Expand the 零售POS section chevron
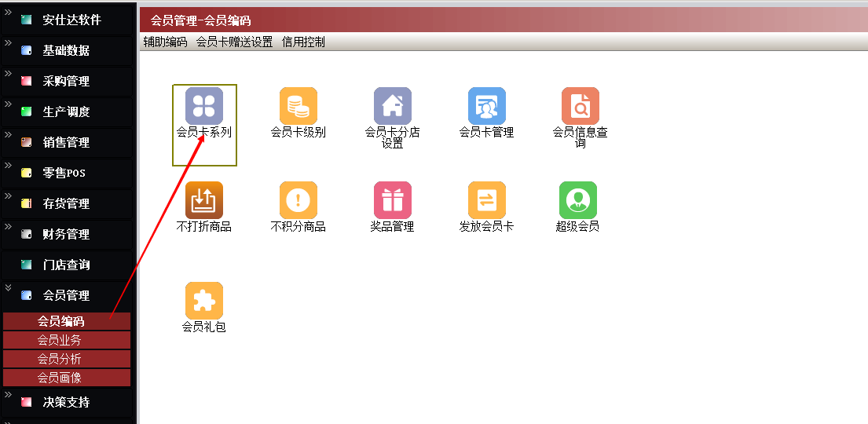This screenshot has height=424, width=868. (x=8, y=165)
